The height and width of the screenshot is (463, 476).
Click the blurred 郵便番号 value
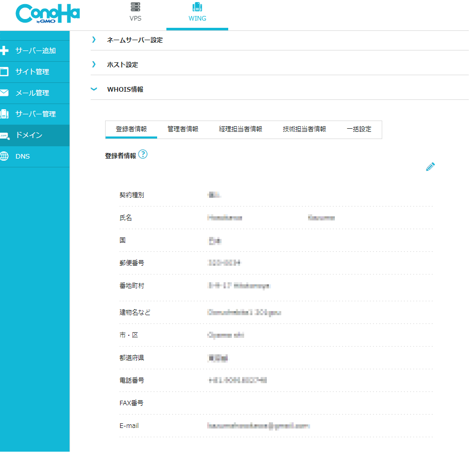pos(224,263)
